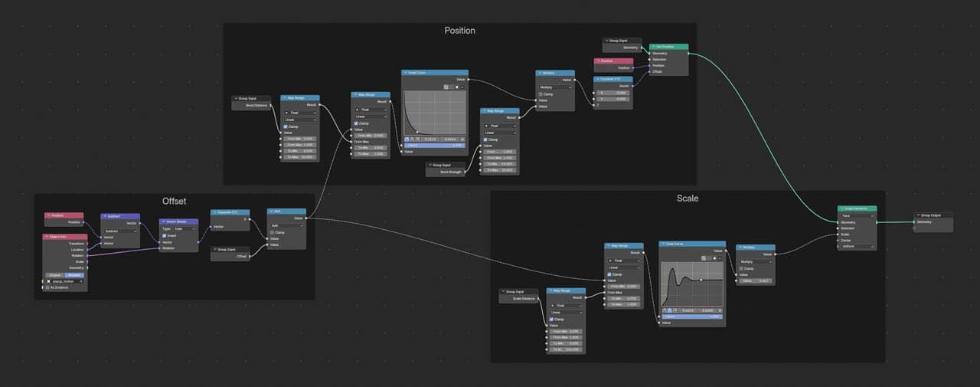Screen dimensions: 980x387
Task: Collapse the Set Position node with its header arrow
Action: coord(652,47)
